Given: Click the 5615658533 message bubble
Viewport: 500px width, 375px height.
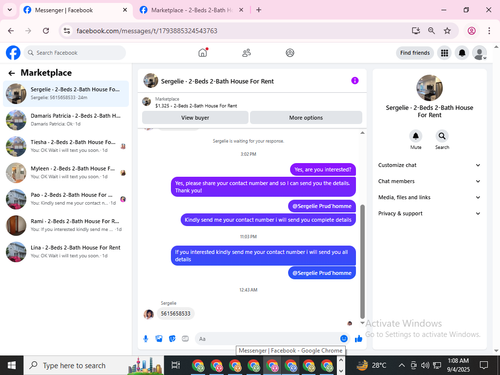Looking at the screenshot, I should [175, 314].
